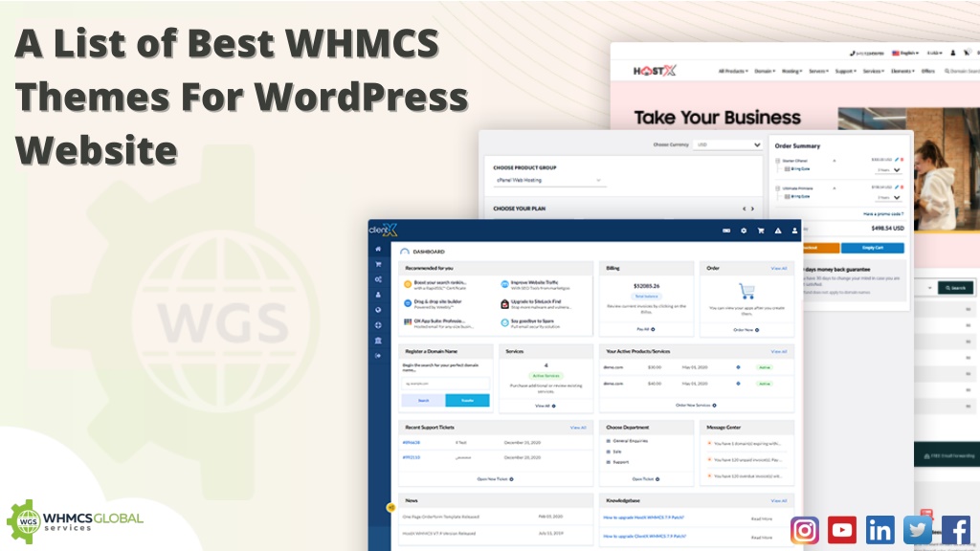980x551 pixels.
Task: Open the Choose Currency USD dropdown
Action: (x=727, y=144)
